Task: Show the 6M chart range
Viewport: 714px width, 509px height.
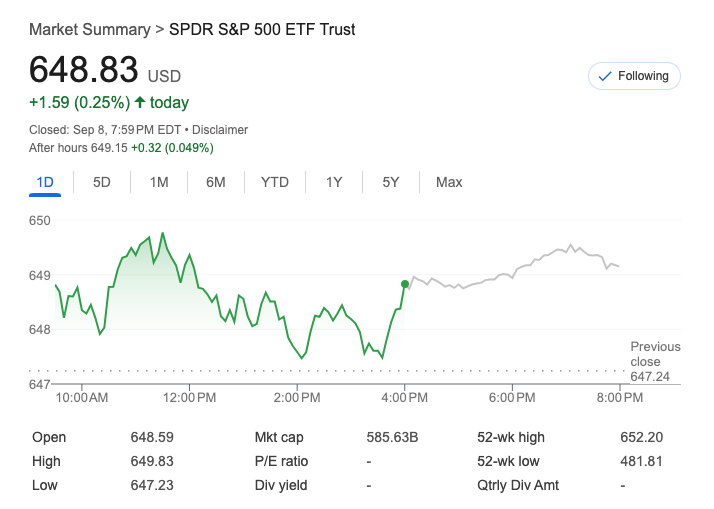Action: 216,182
